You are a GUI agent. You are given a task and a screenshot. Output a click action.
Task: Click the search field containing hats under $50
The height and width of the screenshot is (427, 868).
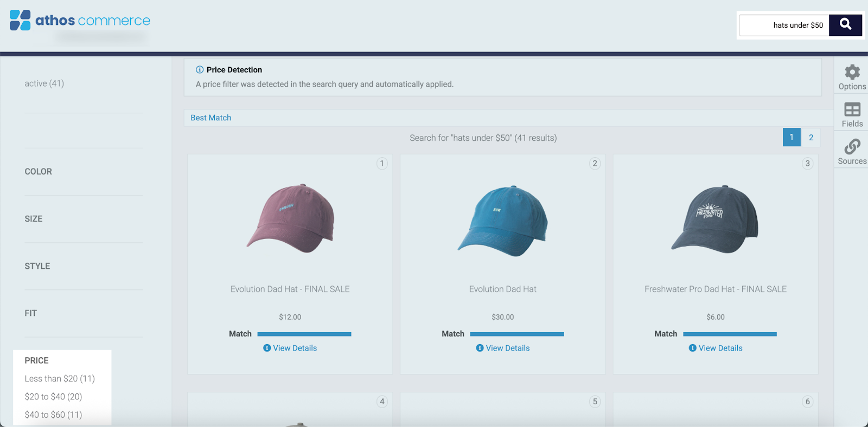784,25
